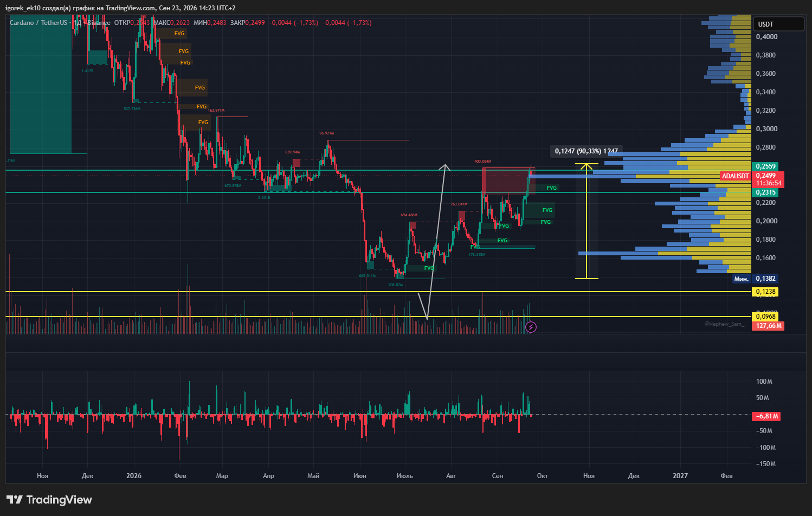Click the yellow 0,0968 level label
The width and height of the screenshot is (812, 516).
click(x=765, y=317)
